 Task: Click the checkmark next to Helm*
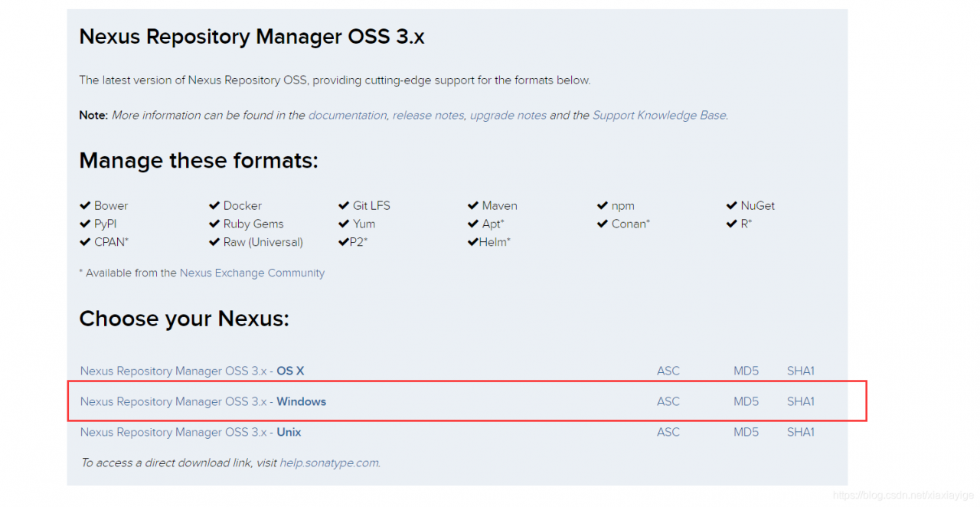tap(473, 242)
